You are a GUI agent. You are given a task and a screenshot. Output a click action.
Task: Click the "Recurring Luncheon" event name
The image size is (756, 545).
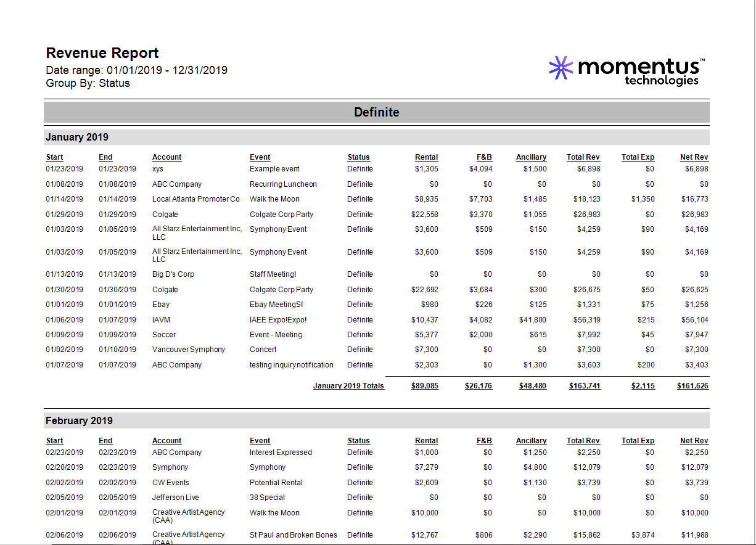(283, 184)
